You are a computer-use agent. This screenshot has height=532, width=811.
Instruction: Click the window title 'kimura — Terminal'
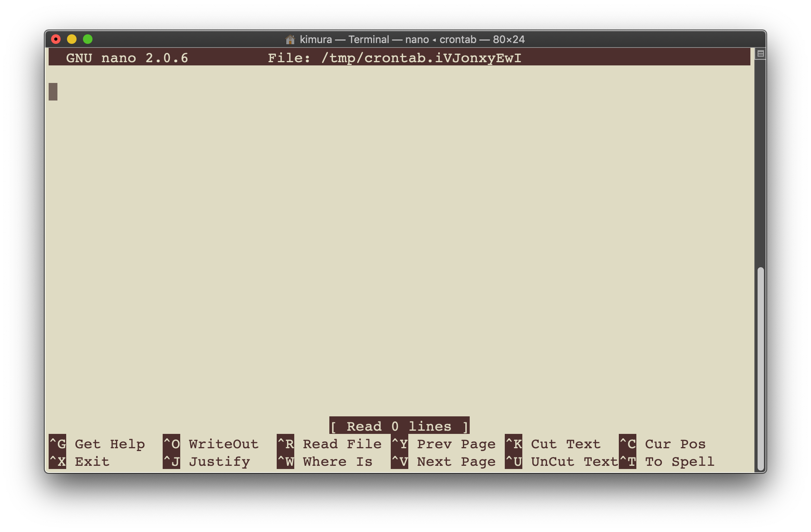344,39
